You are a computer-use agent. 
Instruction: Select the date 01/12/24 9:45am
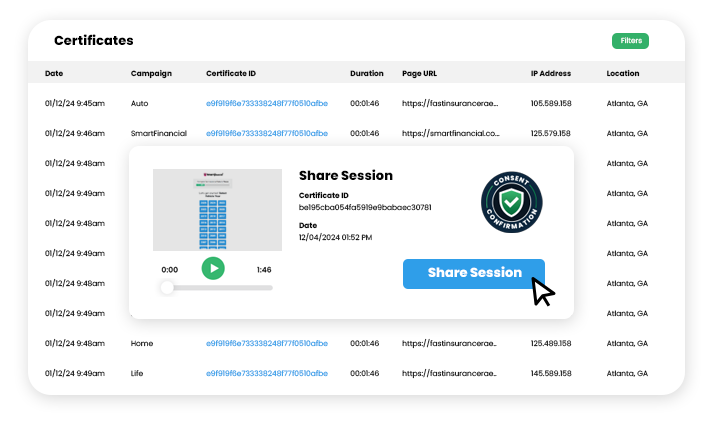coord(74,104)
